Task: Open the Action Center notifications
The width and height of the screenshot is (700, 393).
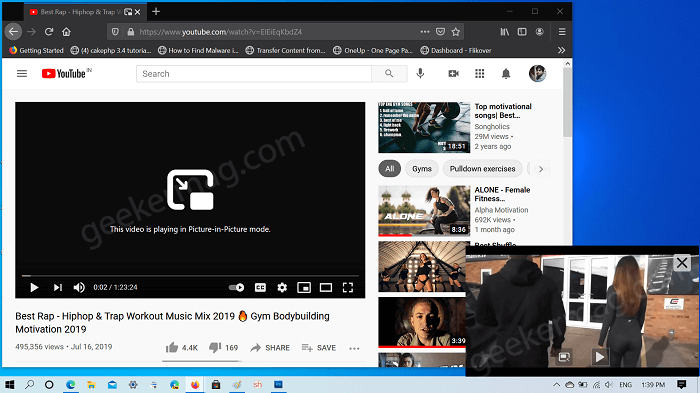Action: click(x=681, y=385)
